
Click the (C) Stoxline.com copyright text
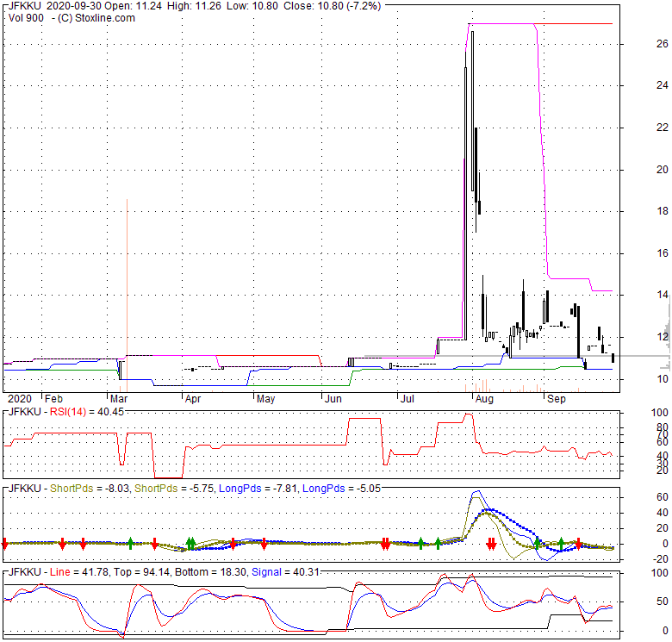(x=96, y=18)
